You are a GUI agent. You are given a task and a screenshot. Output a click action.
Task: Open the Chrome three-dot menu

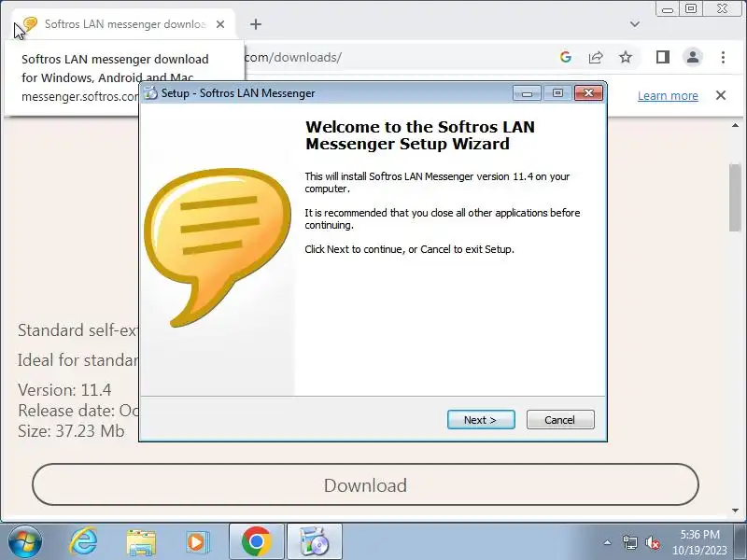click(723, 57)
